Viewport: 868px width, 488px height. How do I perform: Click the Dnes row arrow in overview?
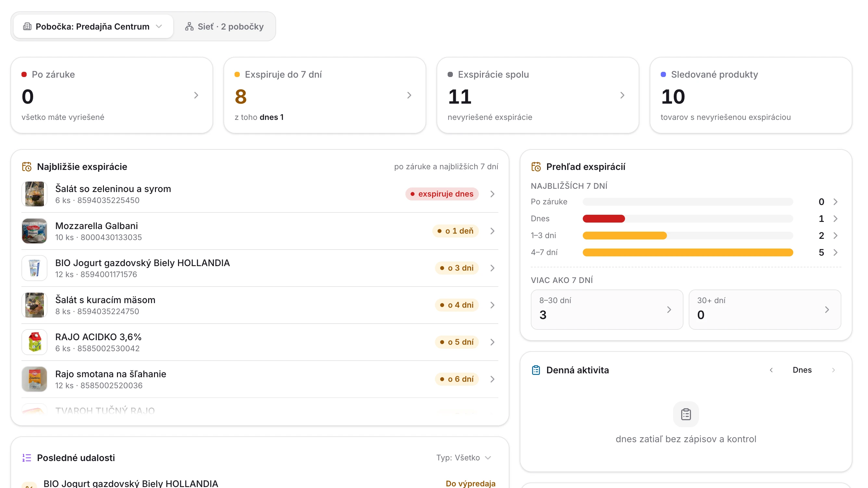pos(835,218)
